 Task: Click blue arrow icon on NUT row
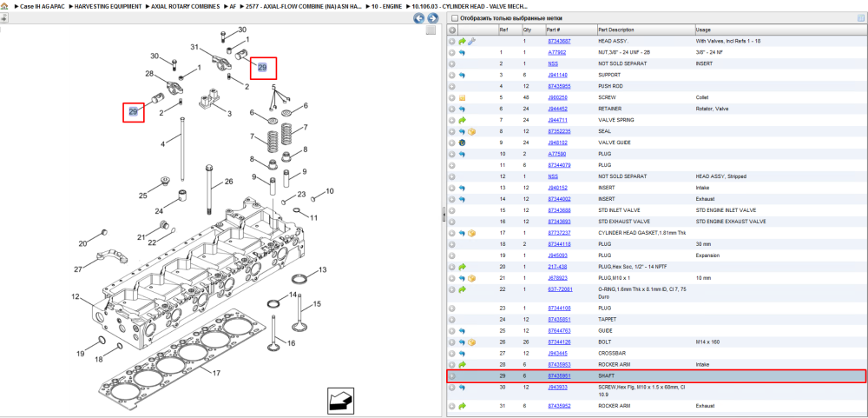pos(462,53)
